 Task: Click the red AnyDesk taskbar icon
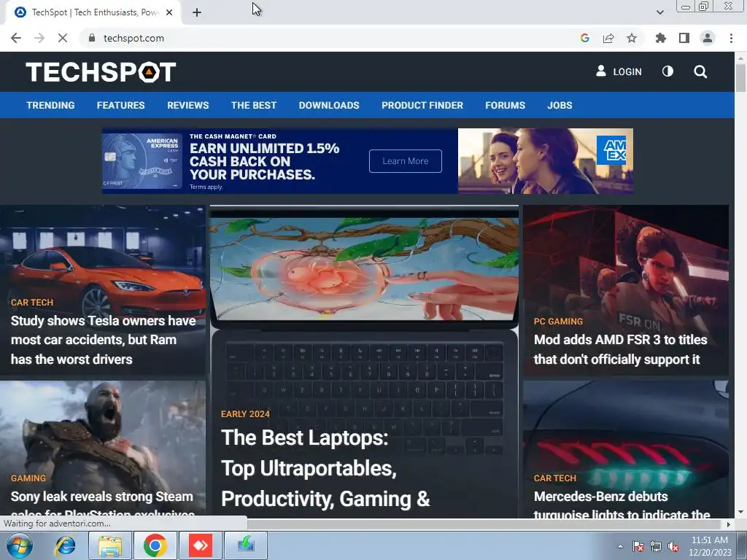pos(201,545)
